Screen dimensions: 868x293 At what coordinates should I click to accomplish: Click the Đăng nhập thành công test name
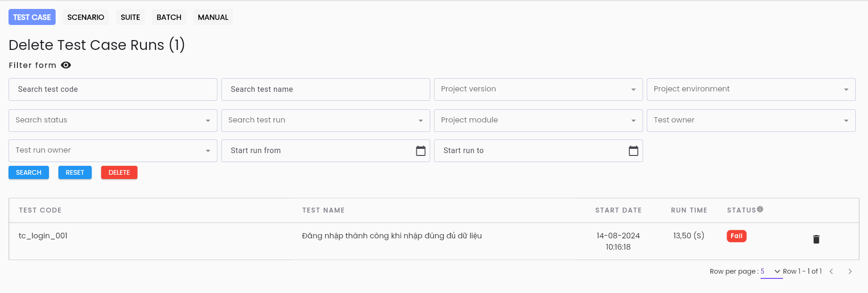(x=392, y=236)
